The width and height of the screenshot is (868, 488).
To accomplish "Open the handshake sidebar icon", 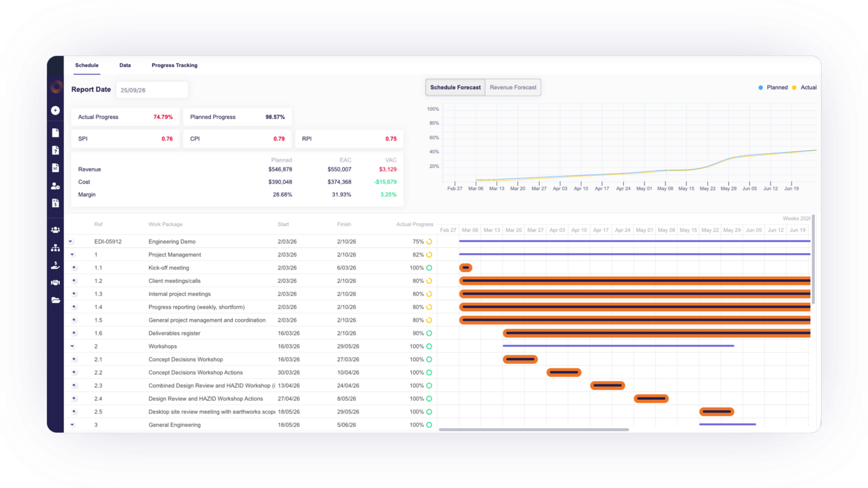I will [55, 282].
